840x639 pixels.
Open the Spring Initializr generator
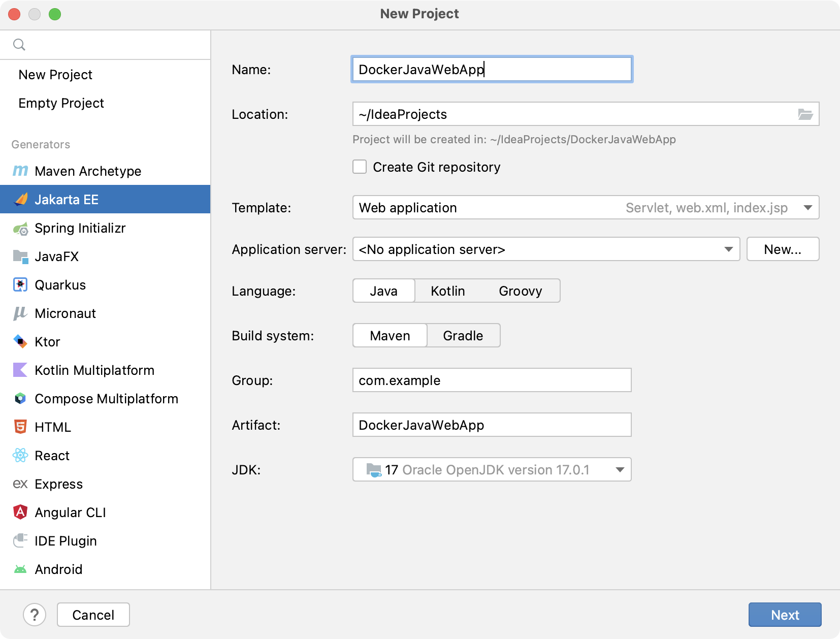coord(79,228)
